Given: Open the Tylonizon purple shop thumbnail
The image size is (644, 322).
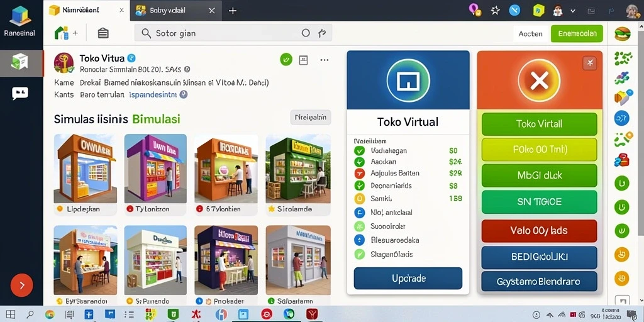Looking at the screenshot, I should [x=156, y=169].
